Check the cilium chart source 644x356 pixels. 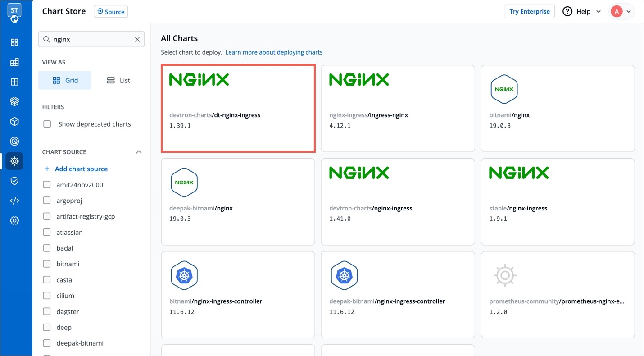(x=47, y=296)
